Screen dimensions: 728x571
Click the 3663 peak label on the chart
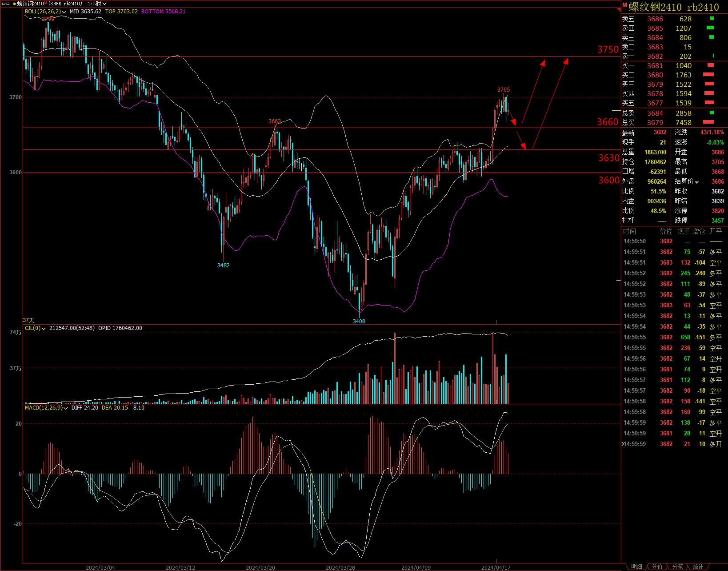[275, 121]
